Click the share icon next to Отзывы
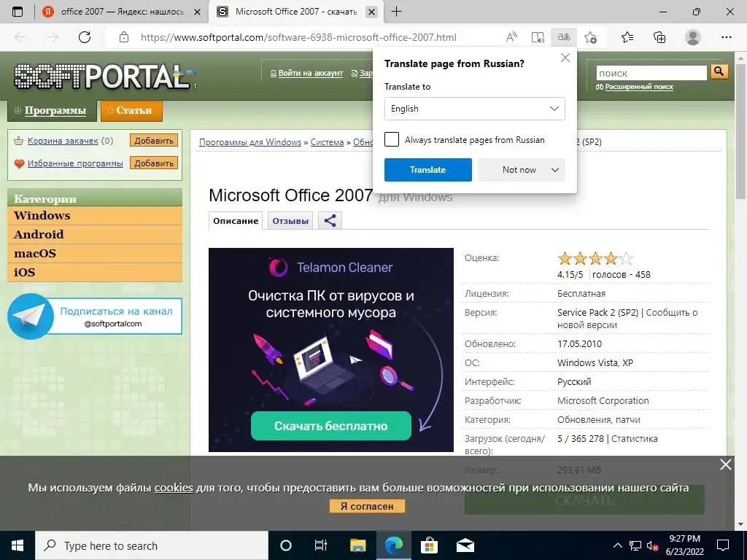The height and width of the screenshot is (560, 747). point(330,220)
